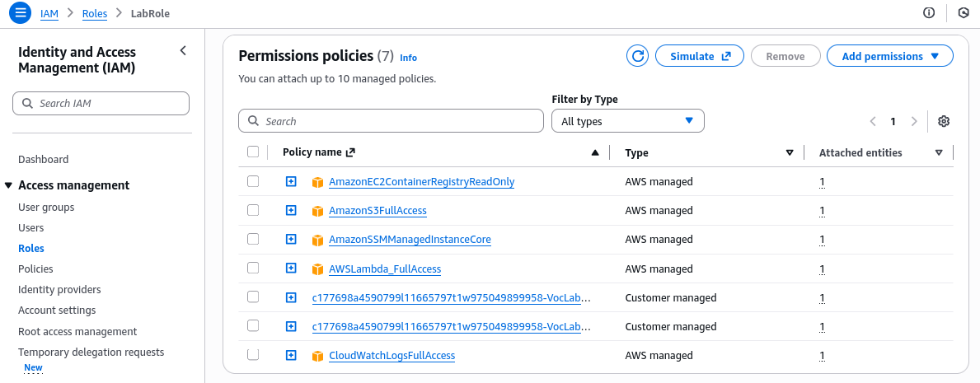This screenshot has height=383, width=980.
Task: Open the Filter by Type dropdown
Action: tap(627, 121)
